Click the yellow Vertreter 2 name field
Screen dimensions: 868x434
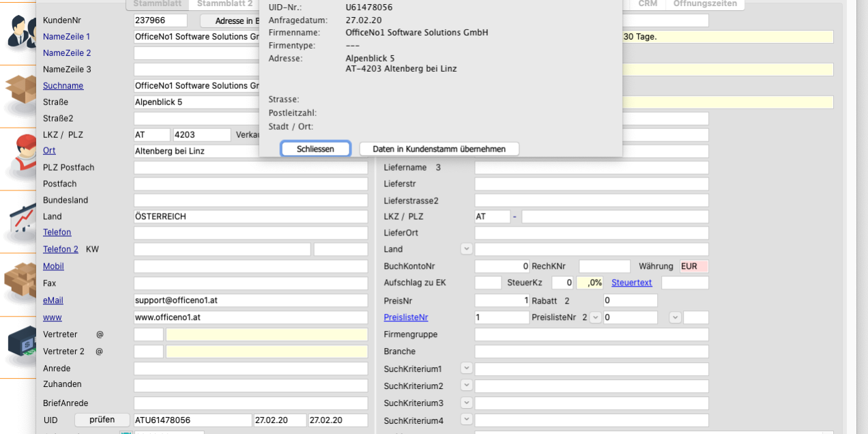tap(267, 351)
